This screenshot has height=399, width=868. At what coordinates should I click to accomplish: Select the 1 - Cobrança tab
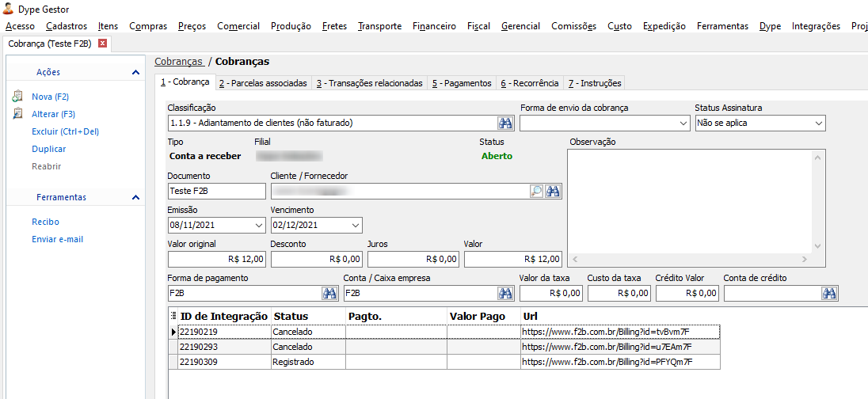[x=185, y=82]
